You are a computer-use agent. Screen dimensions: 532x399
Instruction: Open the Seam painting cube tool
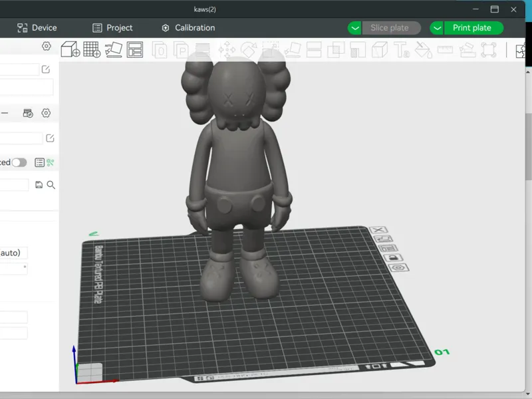click(379, 51)
